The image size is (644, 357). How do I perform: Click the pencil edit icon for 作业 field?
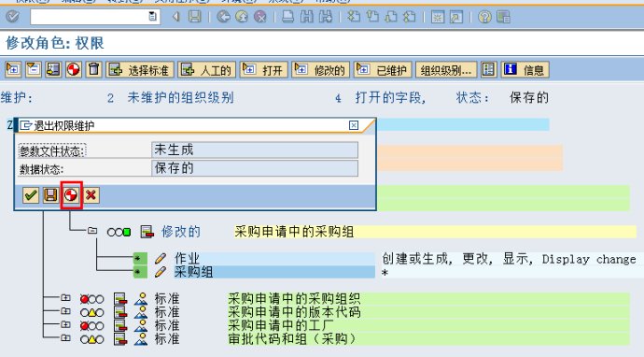tap(161, 258)
